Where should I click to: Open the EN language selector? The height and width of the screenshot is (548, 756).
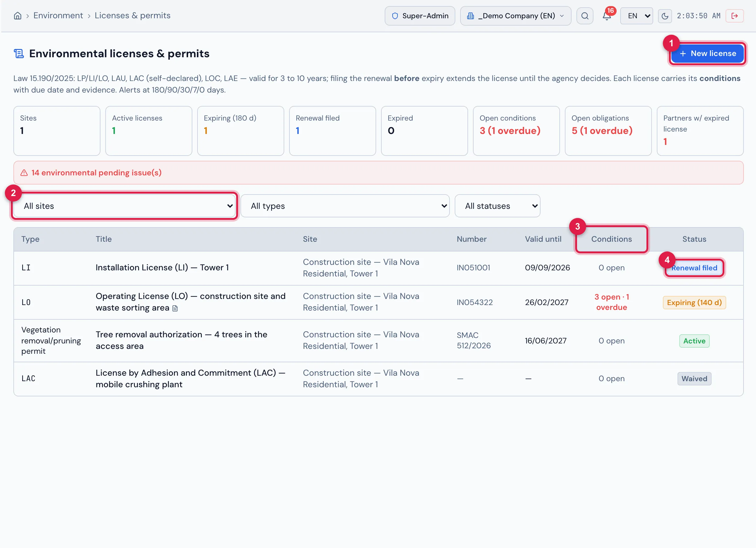pyautogui.click(x=636, y=16)
